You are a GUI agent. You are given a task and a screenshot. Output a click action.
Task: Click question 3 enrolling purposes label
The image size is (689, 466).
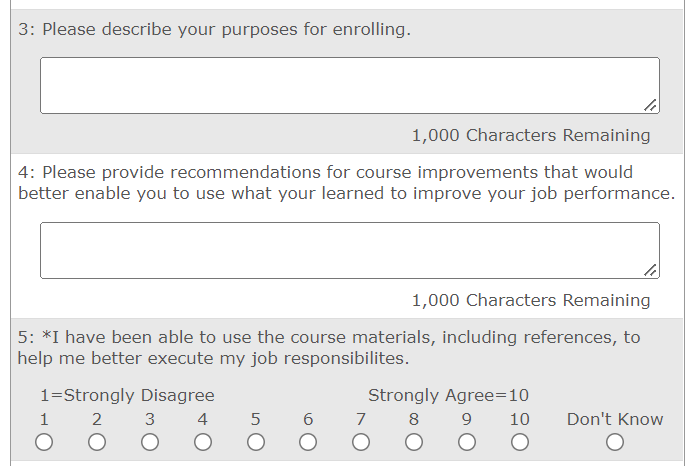214,30
